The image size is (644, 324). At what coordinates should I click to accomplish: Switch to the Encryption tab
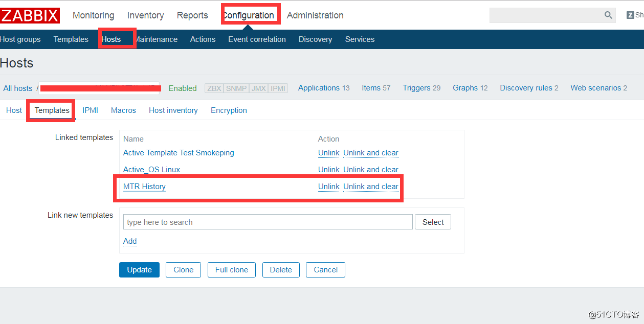tap(229, 110)
